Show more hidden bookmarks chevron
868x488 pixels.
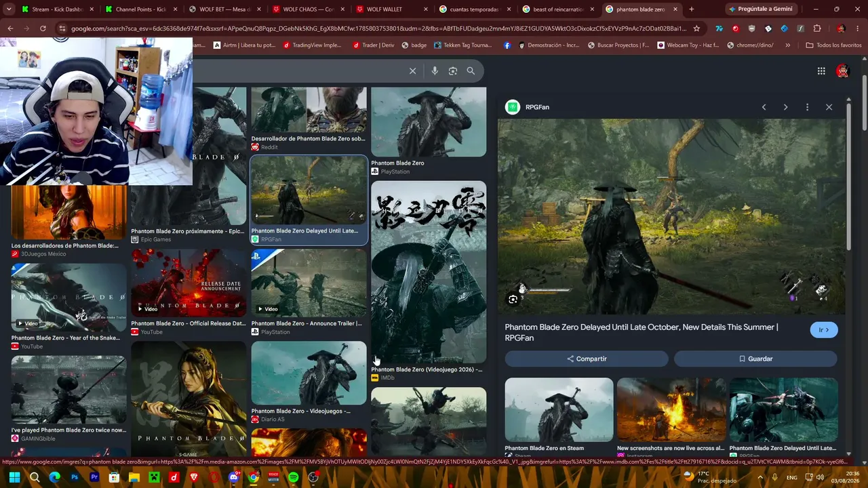(787, 45)
